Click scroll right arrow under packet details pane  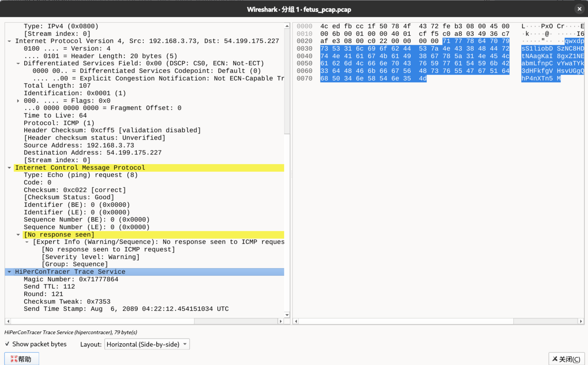tap(281, 321)
